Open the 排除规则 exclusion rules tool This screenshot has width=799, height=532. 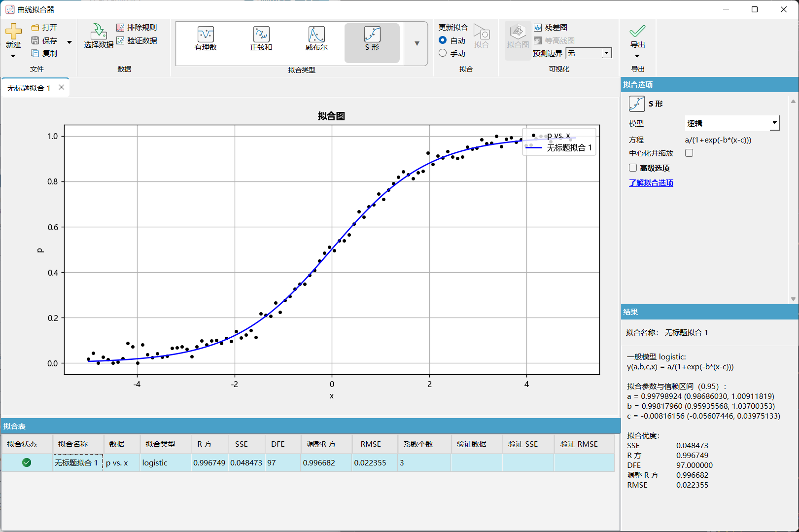[x=137, y=28]
